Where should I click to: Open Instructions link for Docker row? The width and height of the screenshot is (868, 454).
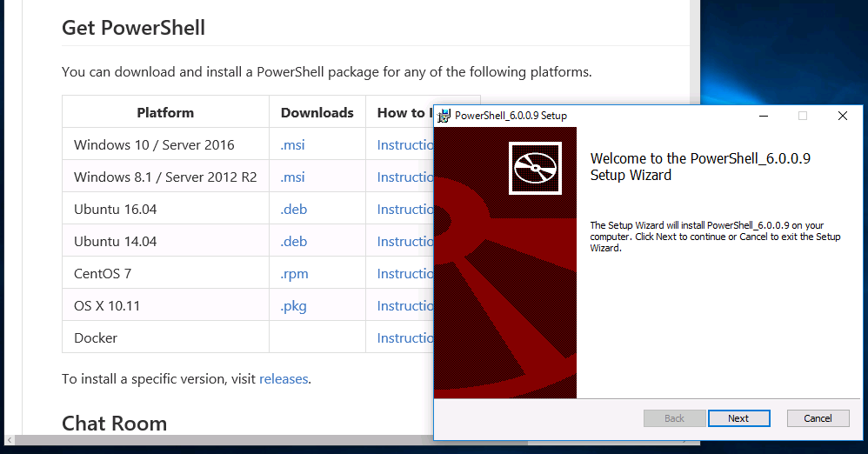pos(405,337)
